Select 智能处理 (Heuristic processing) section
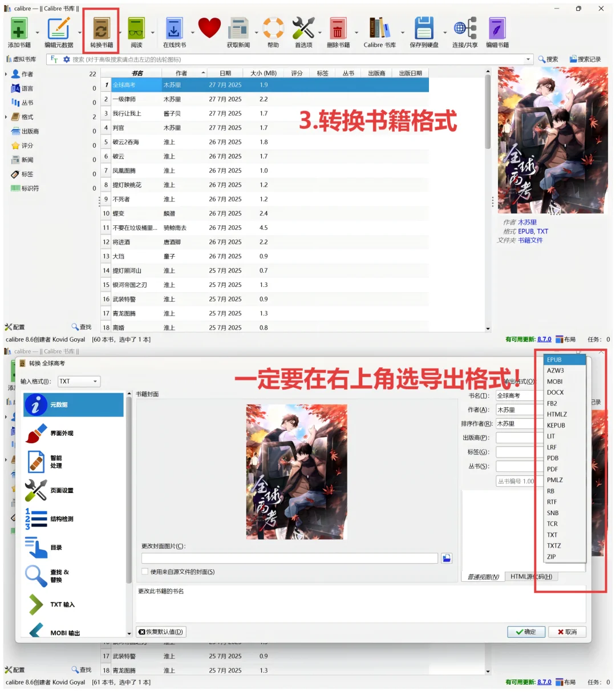 [74, 462]
